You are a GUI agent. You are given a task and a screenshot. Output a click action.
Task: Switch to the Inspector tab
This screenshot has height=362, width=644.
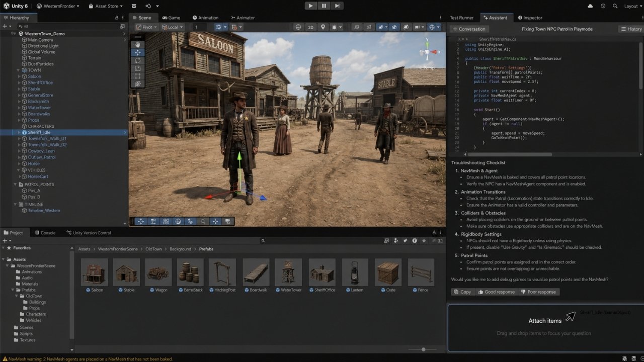[x=529, y=18]
